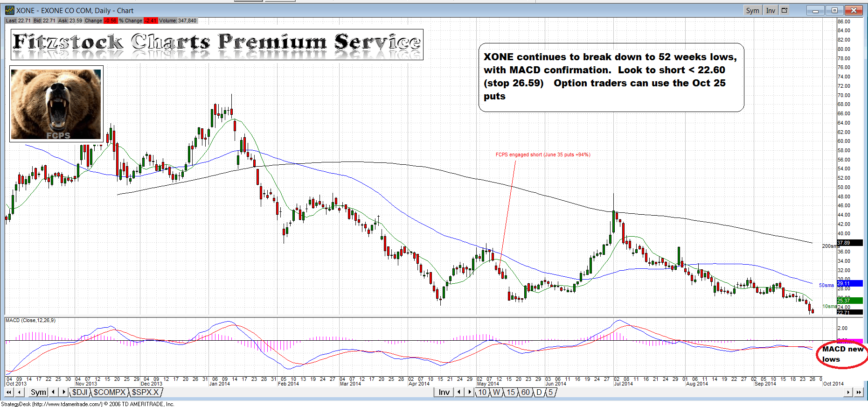Switch to the $COMPX symbol tab
Screen dimensions: 868x407
tap(110, 392)
